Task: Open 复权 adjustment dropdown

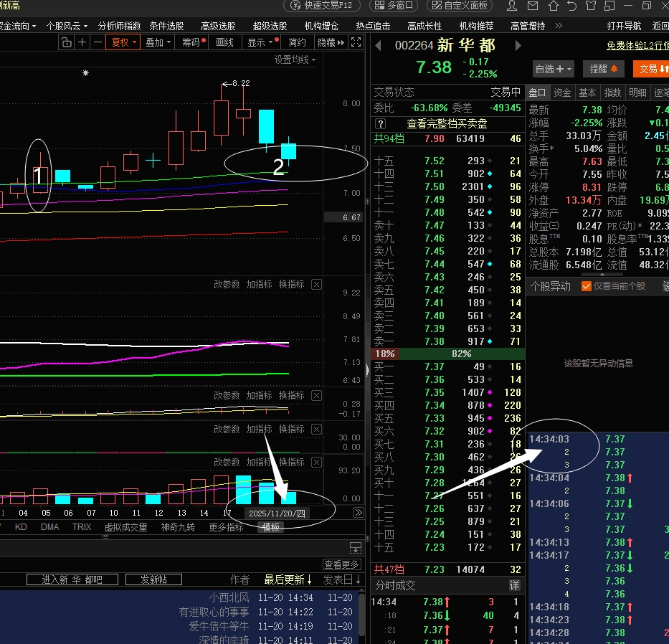Action: tap(123, 43)
